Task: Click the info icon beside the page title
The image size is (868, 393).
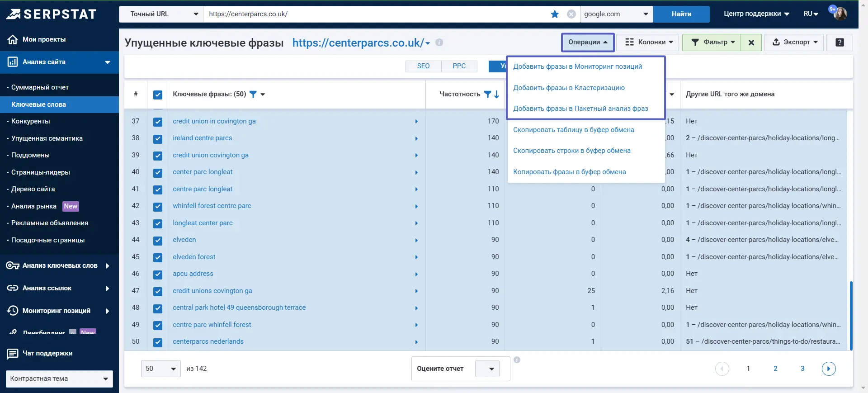Action: click(439, 43)
